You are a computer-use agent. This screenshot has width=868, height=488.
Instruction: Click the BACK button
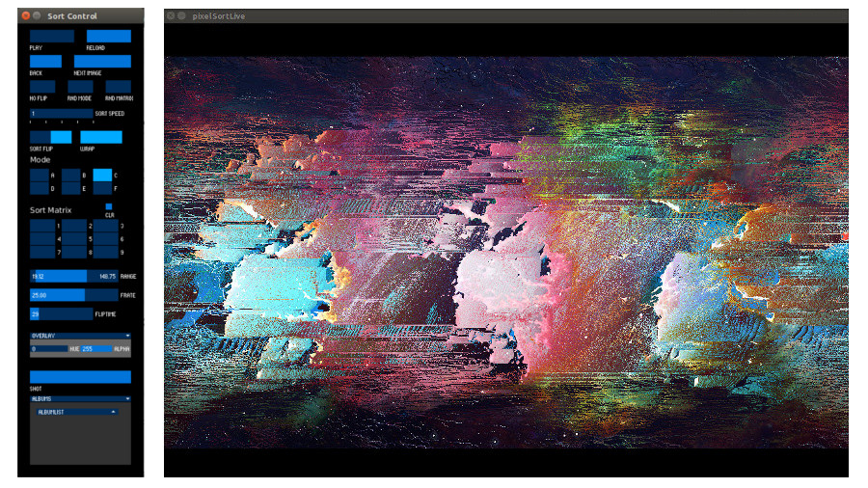(45, 62)
